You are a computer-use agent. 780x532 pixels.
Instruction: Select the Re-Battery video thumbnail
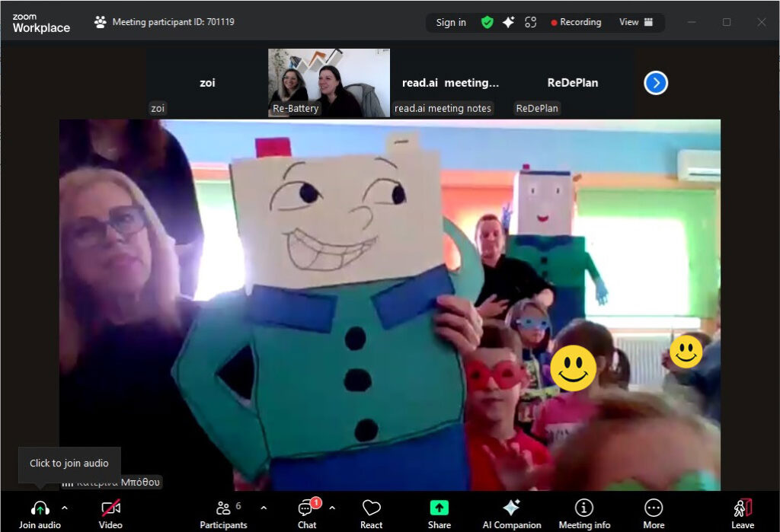point(329,83)
